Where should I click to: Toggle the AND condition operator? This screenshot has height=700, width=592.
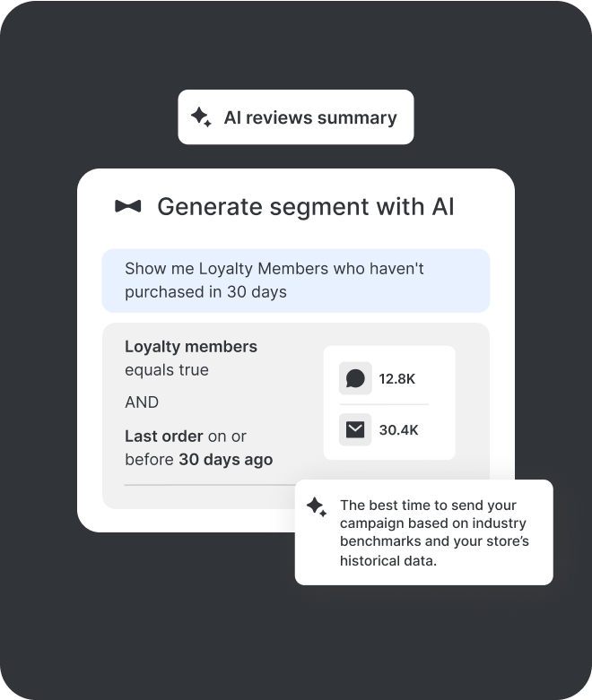(x=142, y=402)
